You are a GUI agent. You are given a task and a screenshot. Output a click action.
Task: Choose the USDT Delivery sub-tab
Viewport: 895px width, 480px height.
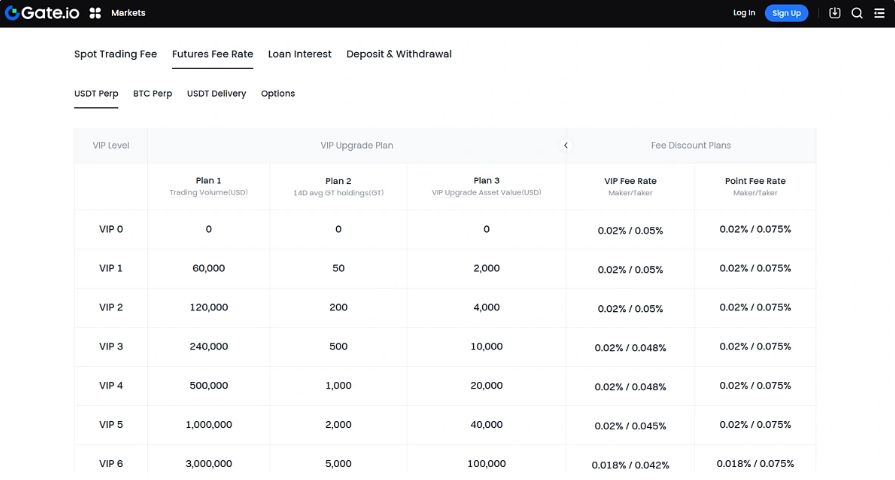[x=216, y=94]
